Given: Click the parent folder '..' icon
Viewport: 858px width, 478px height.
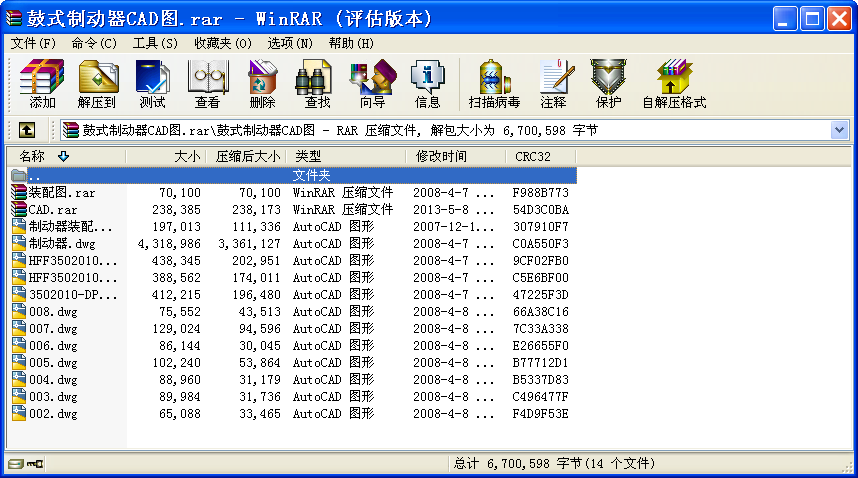Looking at the screenshot, I should click(x=19, y=176).
